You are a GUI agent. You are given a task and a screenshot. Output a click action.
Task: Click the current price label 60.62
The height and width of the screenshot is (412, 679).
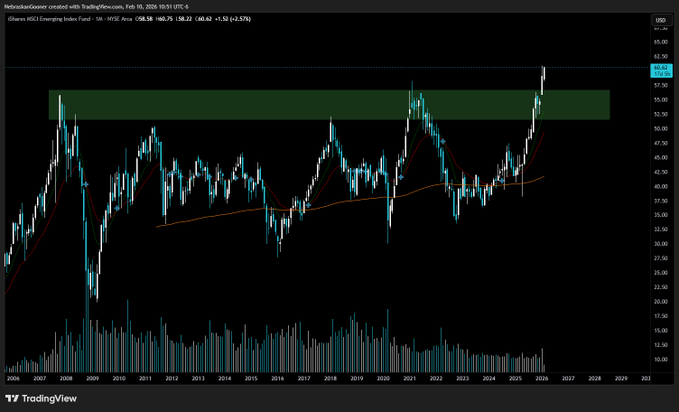(660, 69)
